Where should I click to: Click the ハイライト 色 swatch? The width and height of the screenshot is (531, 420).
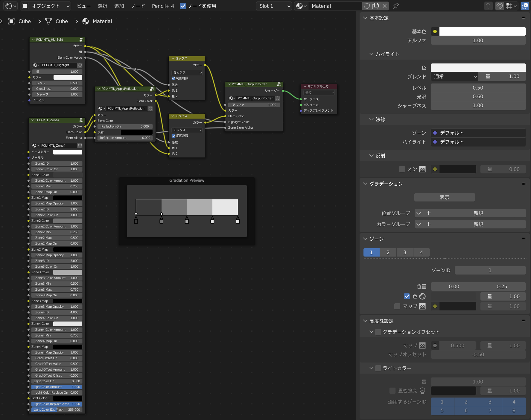(x=478, y=68)
